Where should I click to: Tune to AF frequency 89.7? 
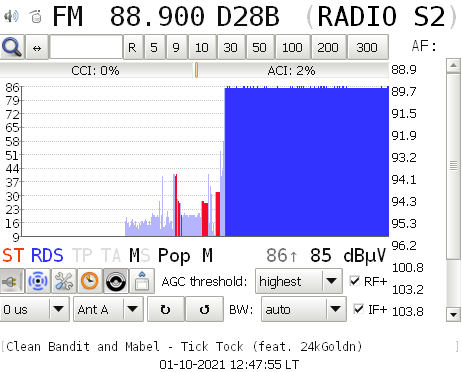[x=404, y=91]
